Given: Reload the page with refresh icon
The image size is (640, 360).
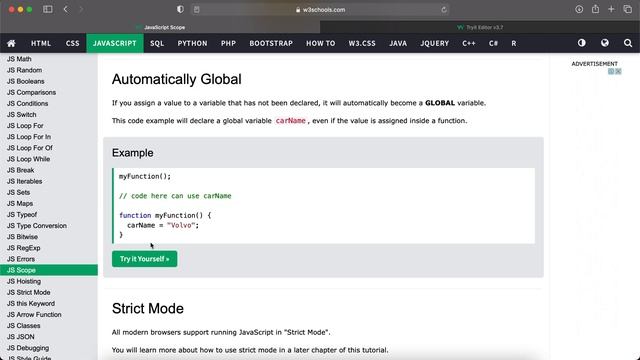Looking at the screenshot, I should 444,9.
